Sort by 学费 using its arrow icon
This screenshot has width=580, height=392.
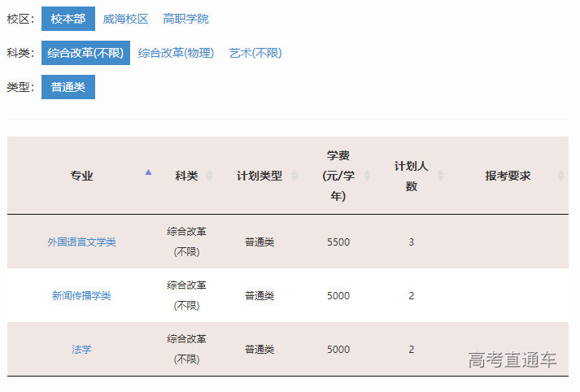(367, 176)
